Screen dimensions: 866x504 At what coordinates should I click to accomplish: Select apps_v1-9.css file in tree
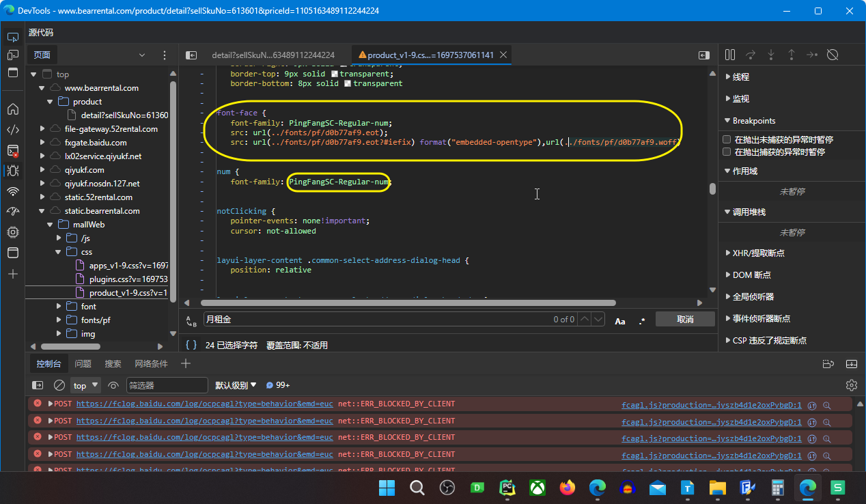click(128, 266)
